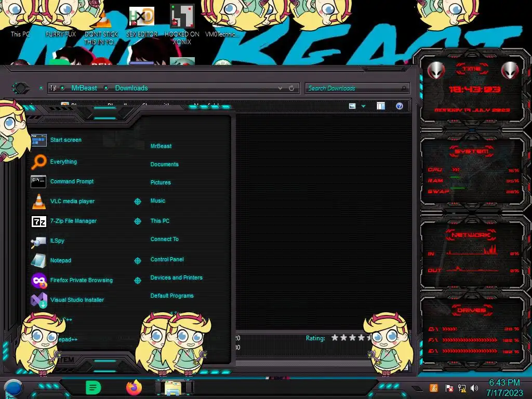The height and width of the screenshot is (399, 532).
Task: Switch to File Explorer on the taskbar
Action: (174, 388)
